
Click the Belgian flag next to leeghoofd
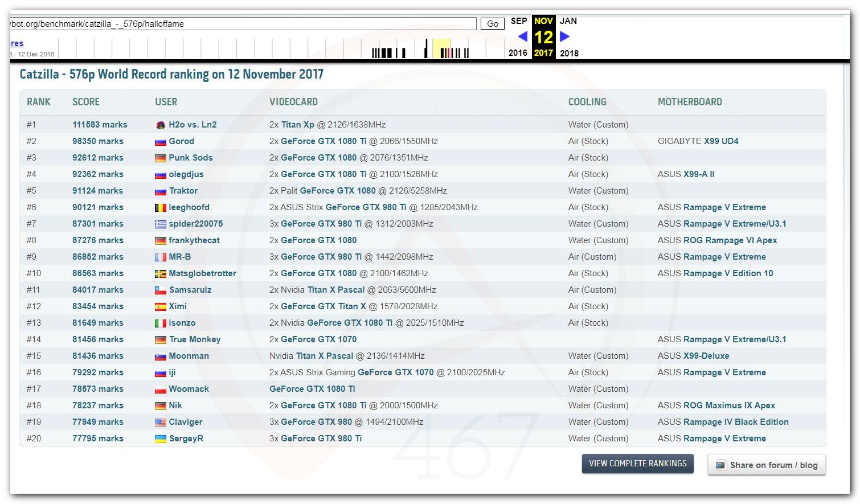coord(161,208)
